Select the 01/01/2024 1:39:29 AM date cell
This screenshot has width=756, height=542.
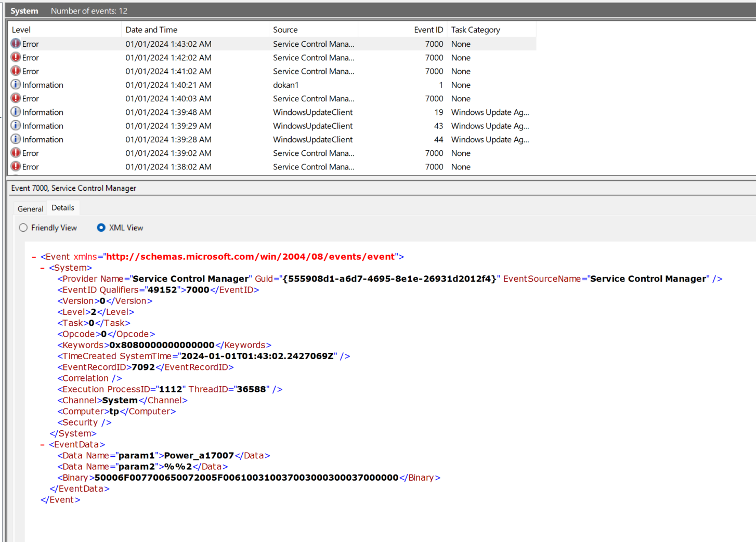click(168, 126)
